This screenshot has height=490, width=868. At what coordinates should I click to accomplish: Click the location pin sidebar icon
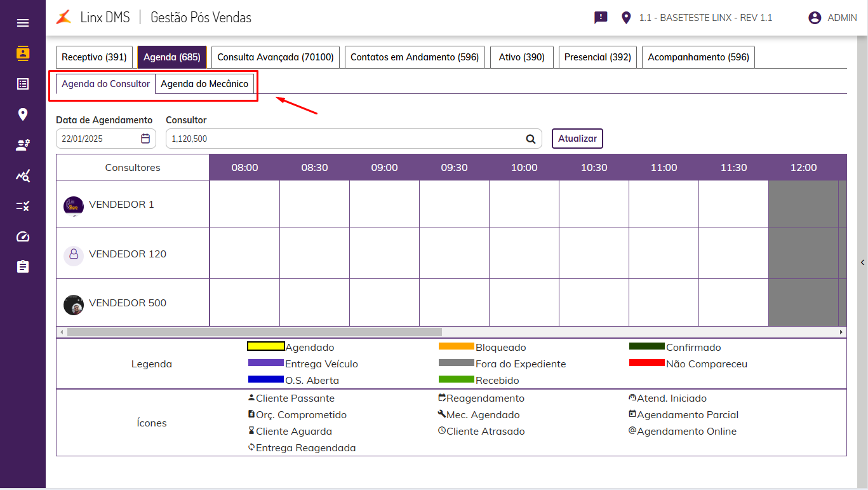23,114
